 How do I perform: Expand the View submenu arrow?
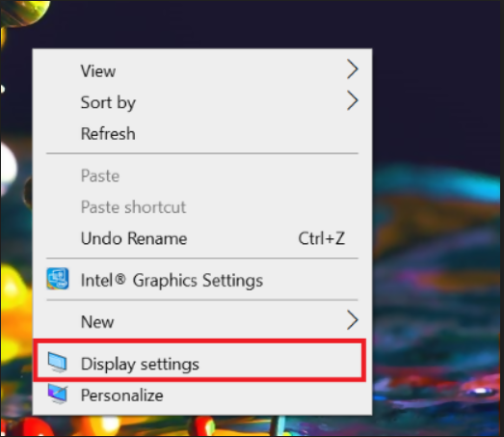tap(353, 69)
